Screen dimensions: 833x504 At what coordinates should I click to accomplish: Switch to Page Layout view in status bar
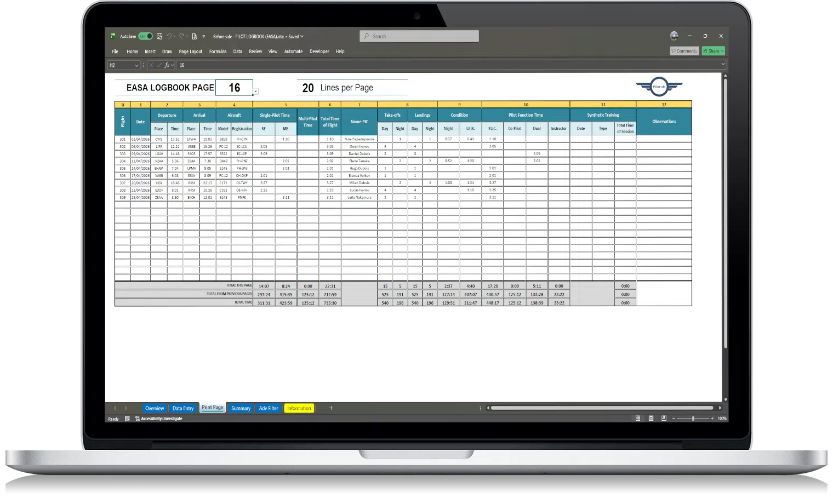[651, 419]
